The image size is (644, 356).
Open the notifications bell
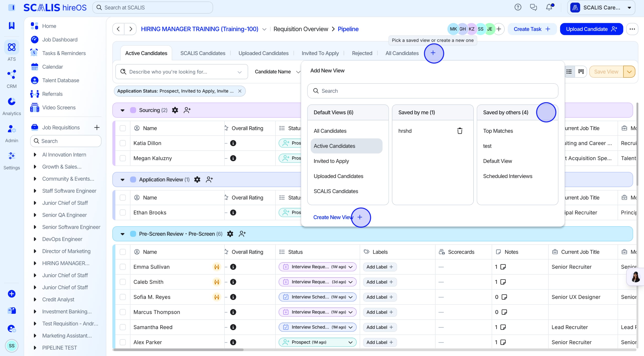[549, 7]
